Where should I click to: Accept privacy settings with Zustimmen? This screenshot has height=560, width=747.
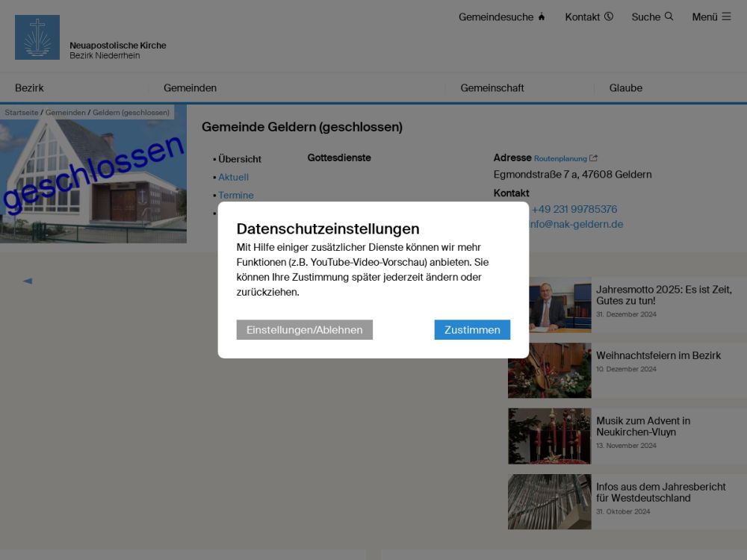[x=472, y=329]
